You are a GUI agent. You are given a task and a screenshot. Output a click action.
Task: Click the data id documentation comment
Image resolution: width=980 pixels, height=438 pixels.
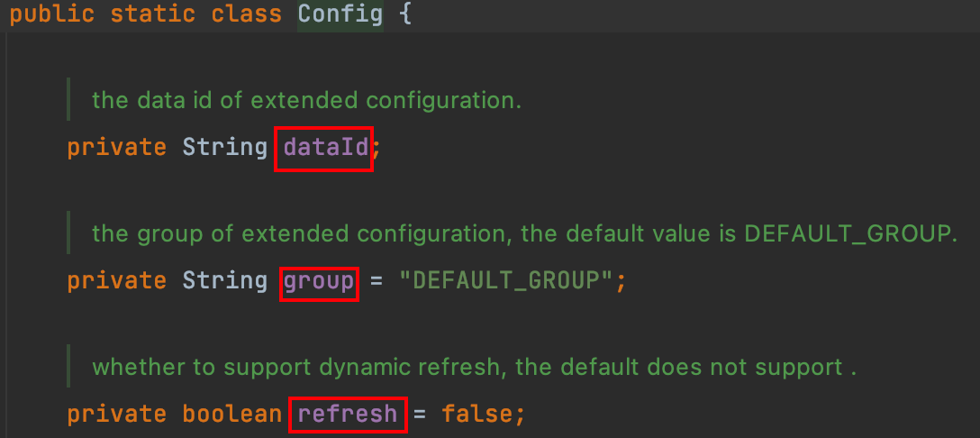click(306, 100)
